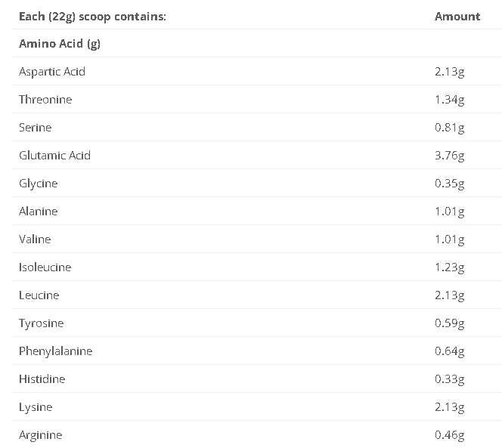Select the 'Amino Acid (g)' subheading
This screenshot has height=448, width=502.
60,44
